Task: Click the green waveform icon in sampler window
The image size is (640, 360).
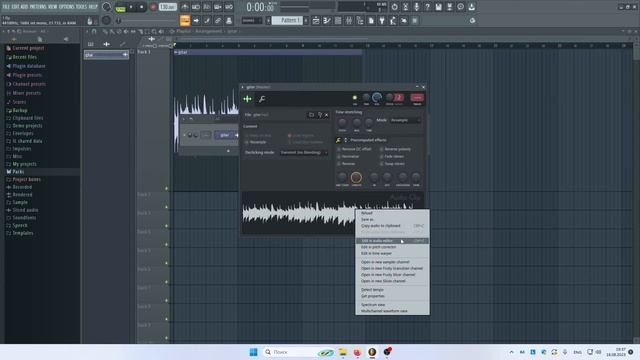Action: 247,99
